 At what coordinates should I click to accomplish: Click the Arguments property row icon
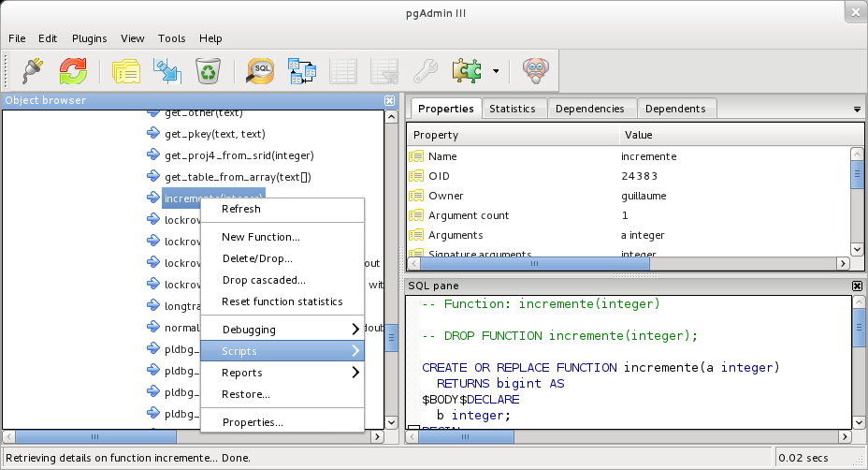click(416, 235)
